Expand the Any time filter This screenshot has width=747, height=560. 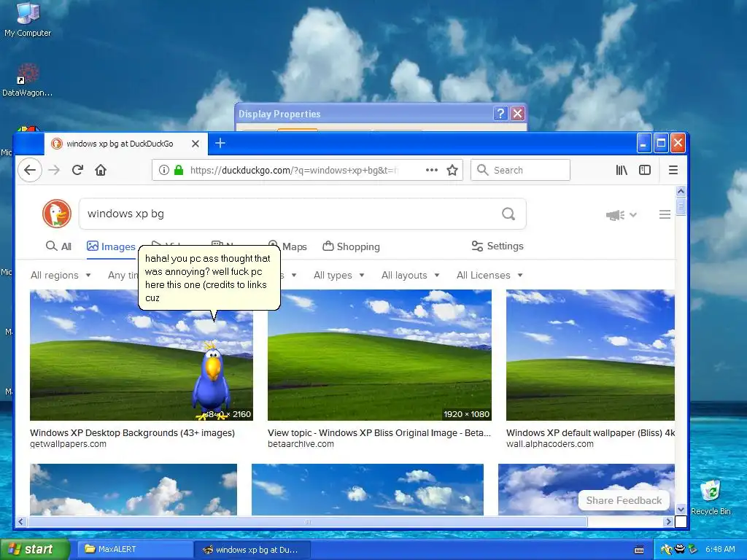[x=123, y=275]
